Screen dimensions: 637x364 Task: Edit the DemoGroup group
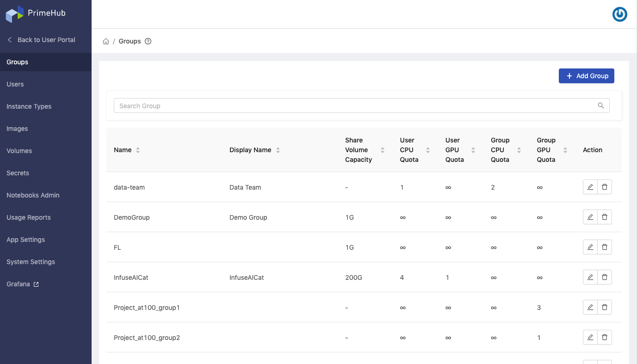point(590,217)
